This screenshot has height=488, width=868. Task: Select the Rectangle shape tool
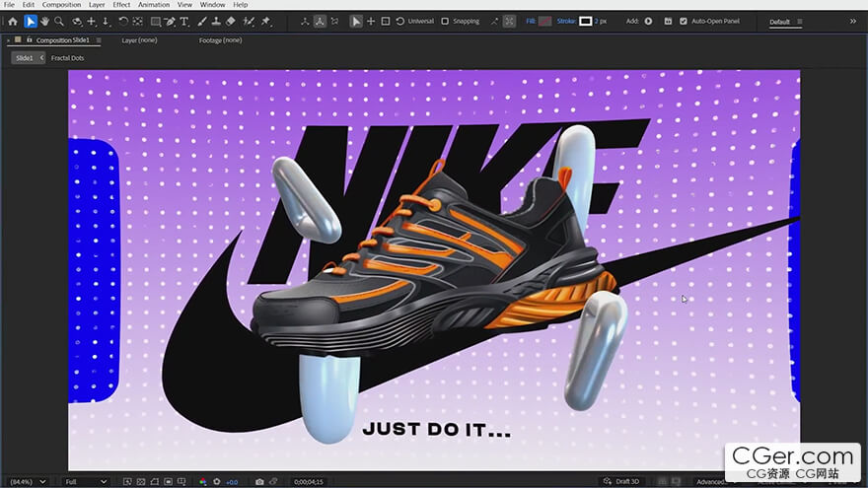156,22
